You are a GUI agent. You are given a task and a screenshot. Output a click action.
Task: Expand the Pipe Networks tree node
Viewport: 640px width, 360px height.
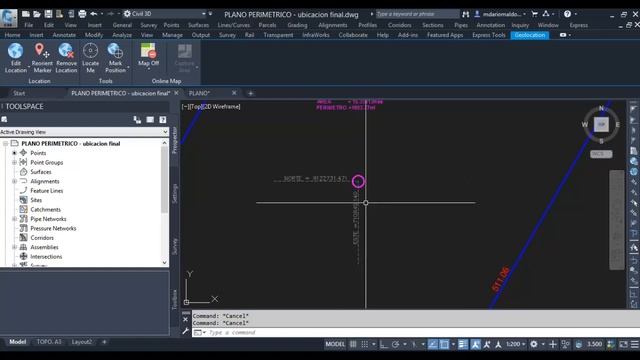click(x=14, y=219)
